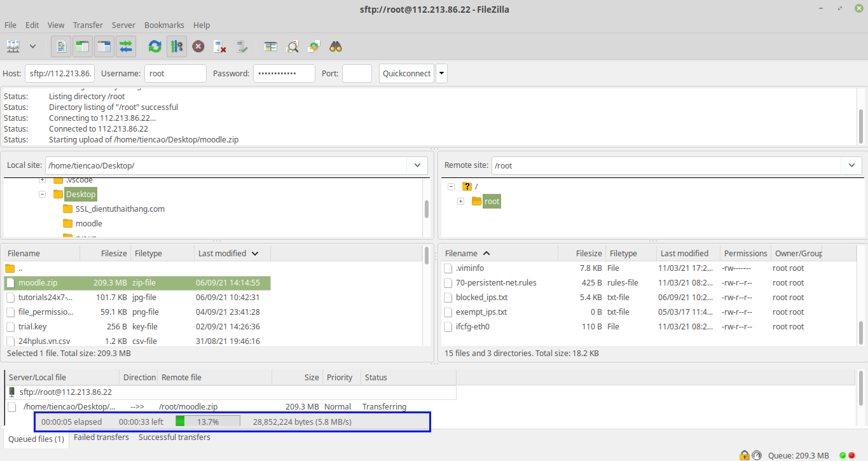The width and height of the screenshot is (868, 461).
Task: Select the root folder in remote tree
Action: (x=492, y=201)
